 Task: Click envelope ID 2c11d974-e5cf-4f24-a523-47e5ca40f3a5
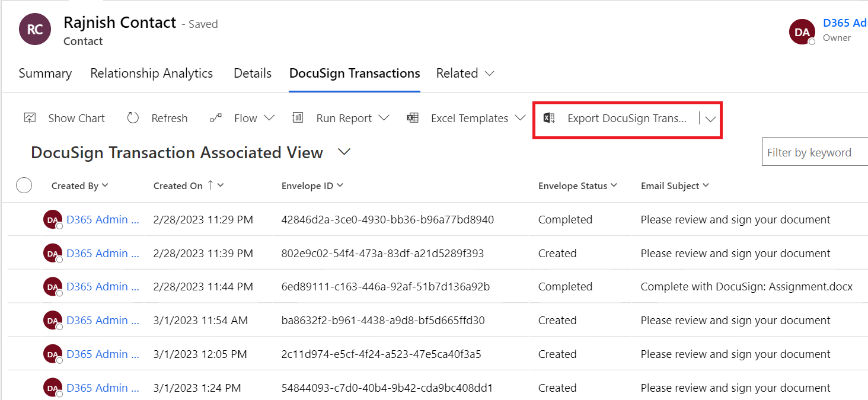point(381,354)
